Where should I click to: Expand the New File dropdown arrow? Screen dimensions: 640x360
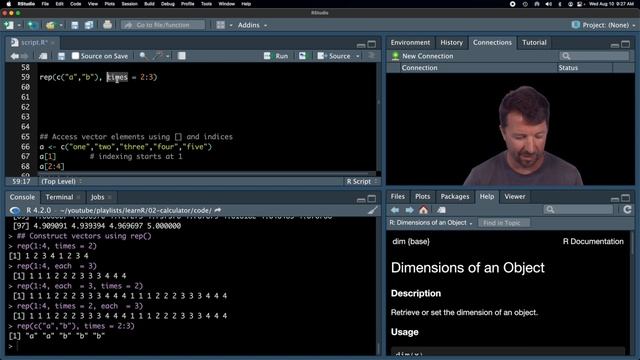click(x=19, y=25)
